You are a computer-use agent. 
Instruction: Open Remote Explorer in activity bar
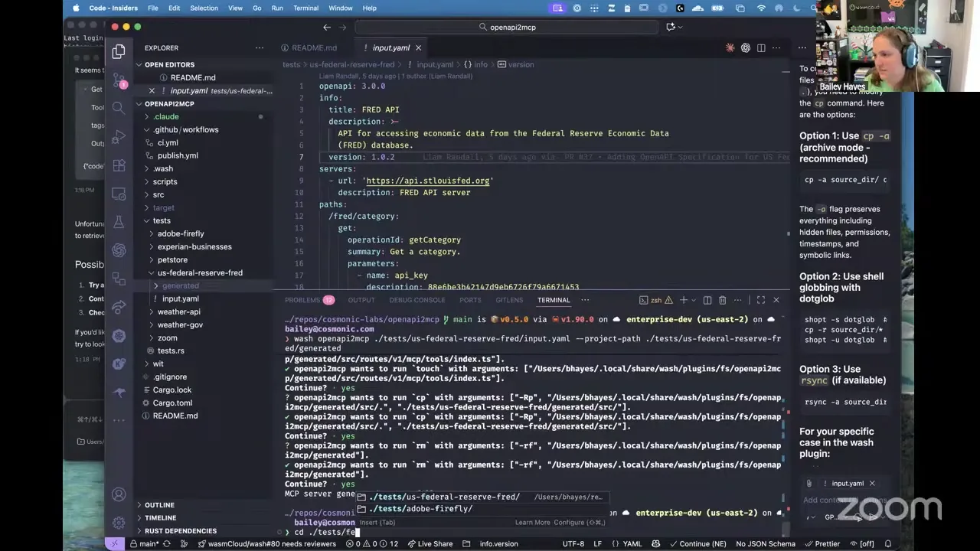[119, 194]
